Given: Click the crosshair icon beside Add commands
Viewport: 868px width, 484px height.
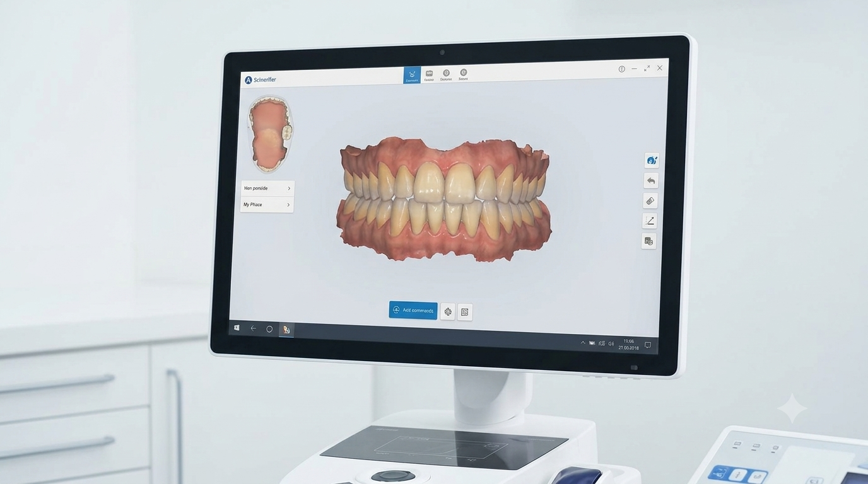Looking at the screenshot, I should (448, 311).
